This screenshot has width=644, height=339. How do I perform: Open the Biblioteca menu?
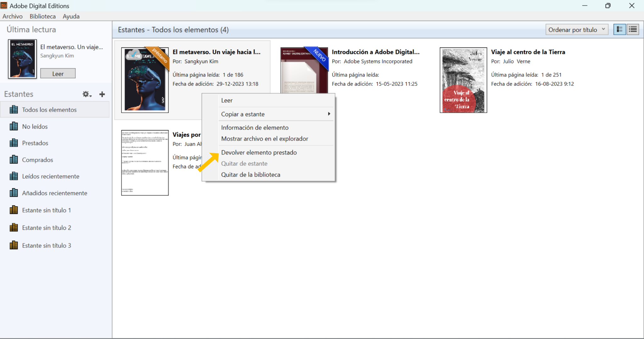(43, 16)
